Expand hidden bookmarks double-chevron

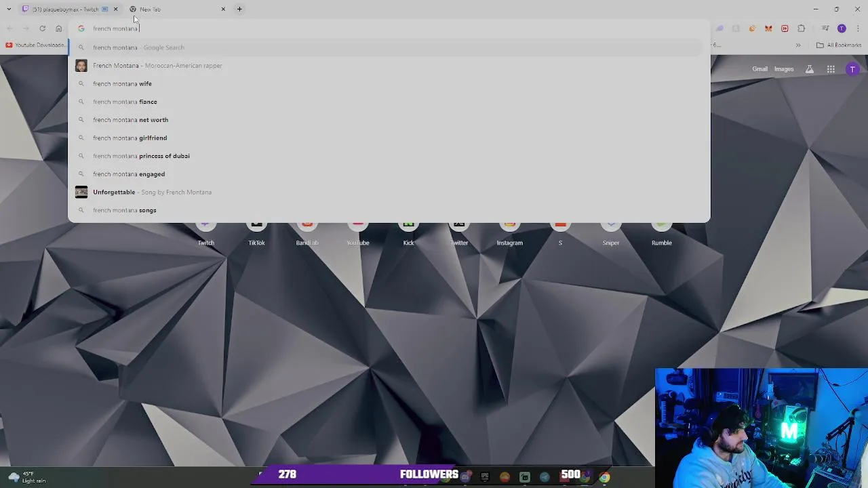(798, 45)
